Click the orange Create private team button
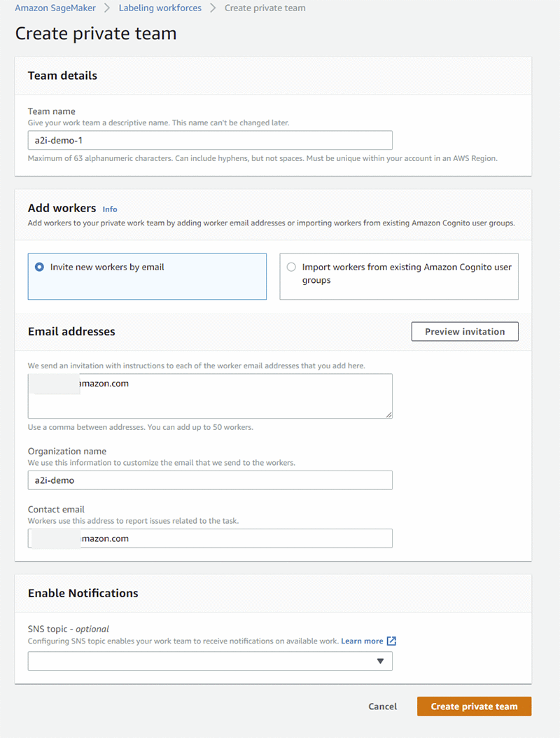 pos(474,706)
